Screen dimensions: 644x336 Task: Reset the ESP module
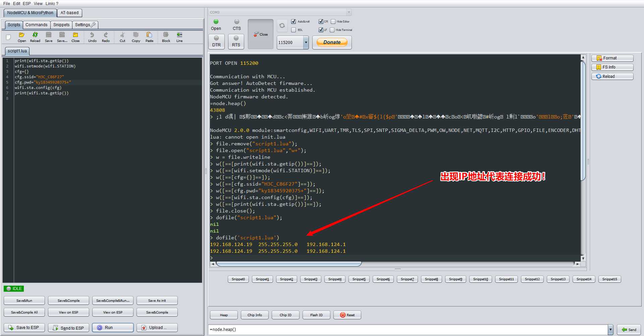tap(347, 315)
